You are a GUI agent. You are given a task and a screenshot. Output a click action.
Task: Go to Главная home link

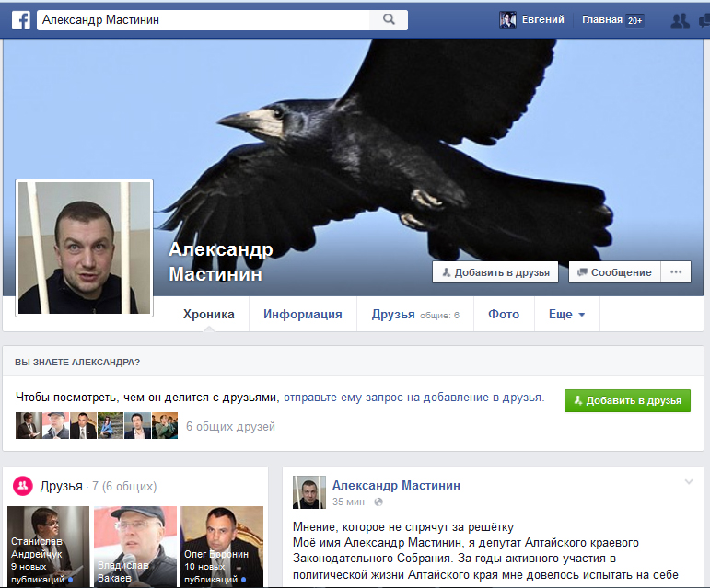(x=602, y=20)
